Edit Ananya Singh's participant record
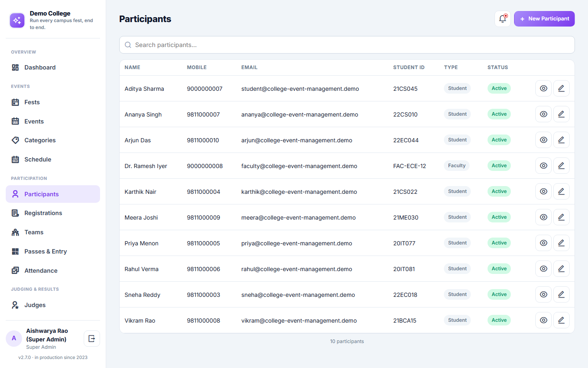Screen dimensions: 588x368 (561, 114)
